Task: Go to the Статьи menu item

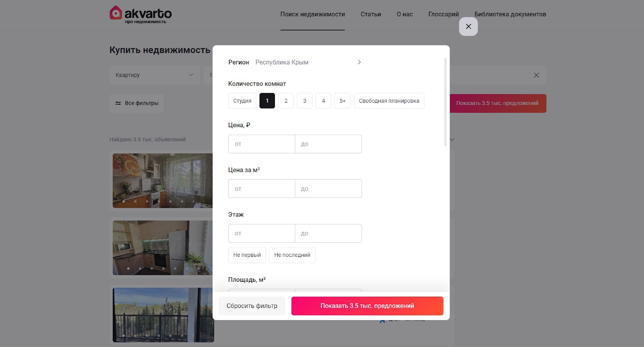Action: 371,14
